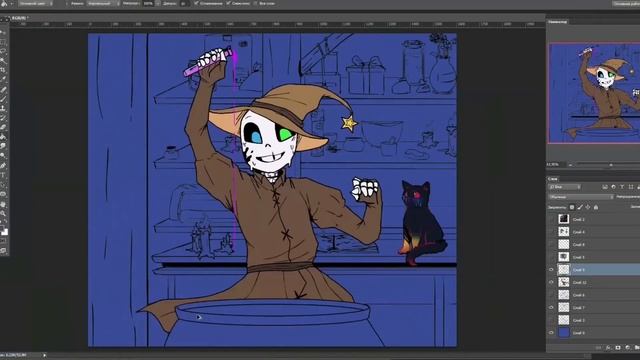Select the Magic Wand tool
Image resolution: width=640 pixels, height=360 pixels.
point(3,61)
